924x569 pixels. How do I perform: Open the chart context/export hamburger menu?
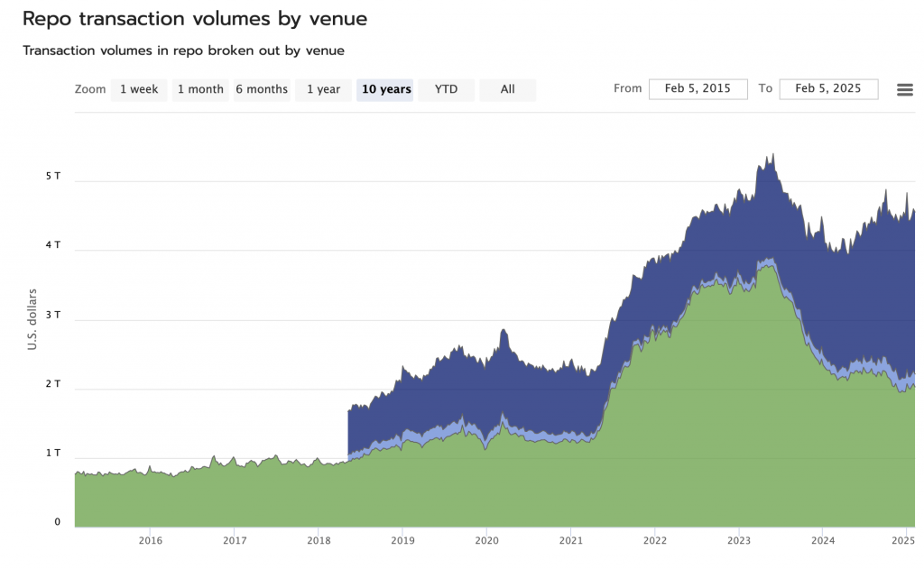pos(904,89)
